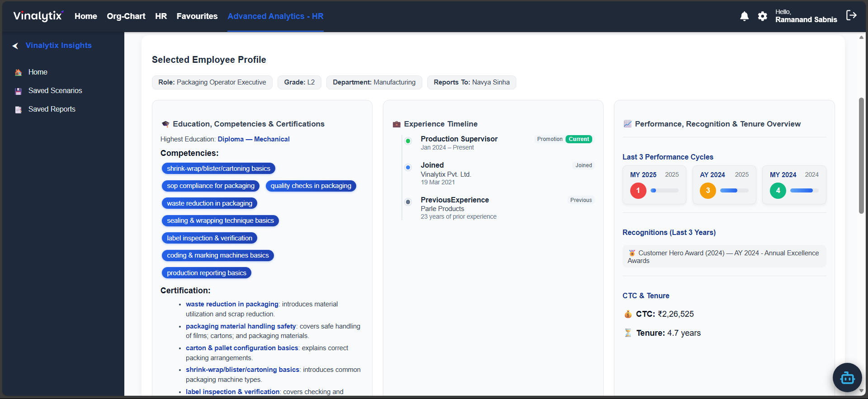Click the briefcase Experience Timeline icon
Image resolution: width=868 pixels, height=399 pixels.
pyautogui.click(x=396, y=124)
